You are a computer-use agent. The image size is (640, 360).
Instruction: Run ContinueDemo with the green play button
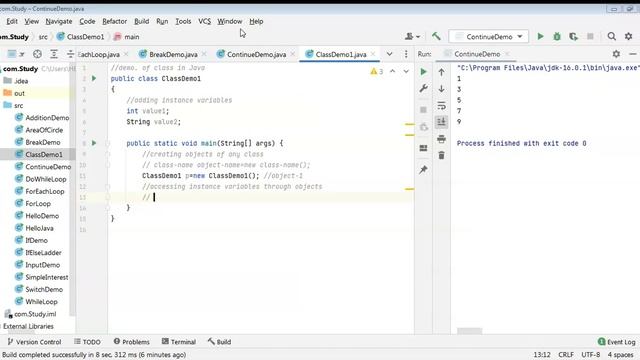(x=540, y=37)
